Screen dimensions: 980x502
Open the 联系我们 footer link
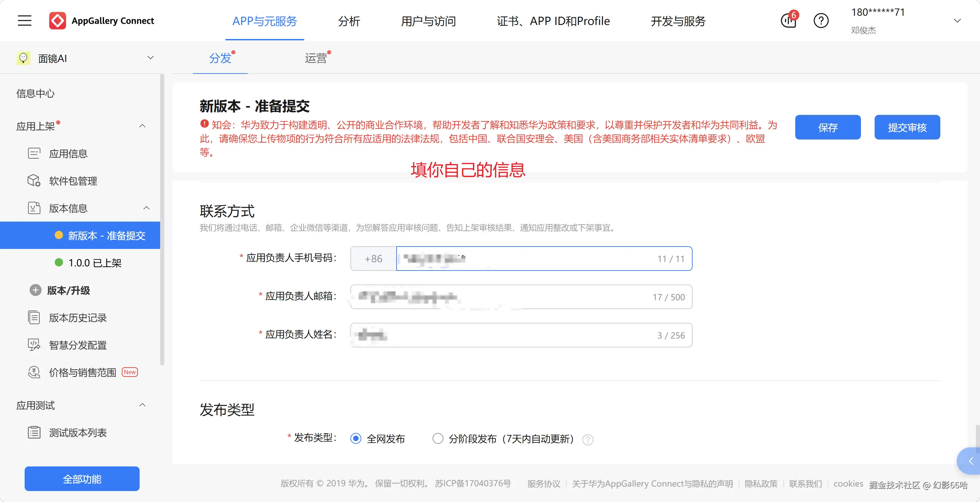click(x=805, y=484)
